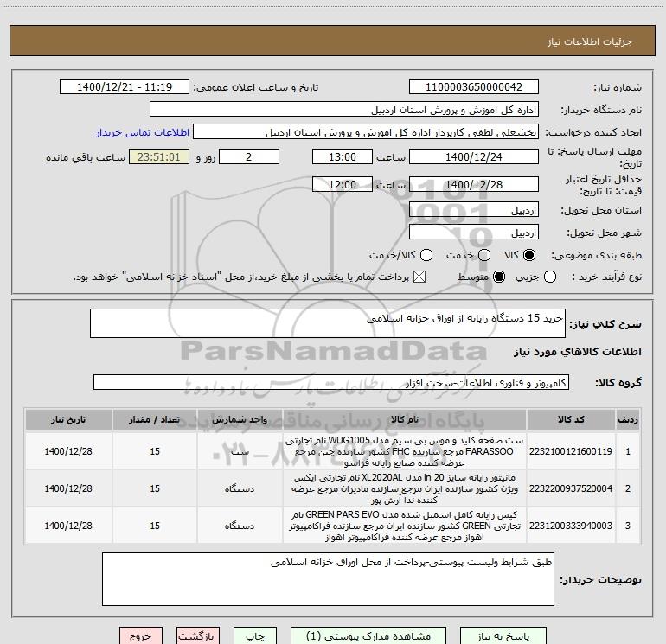The width and height of the screenshot is (666, 644).
Task: Click quantity 15 in the keyboard row
Action: 155,451
